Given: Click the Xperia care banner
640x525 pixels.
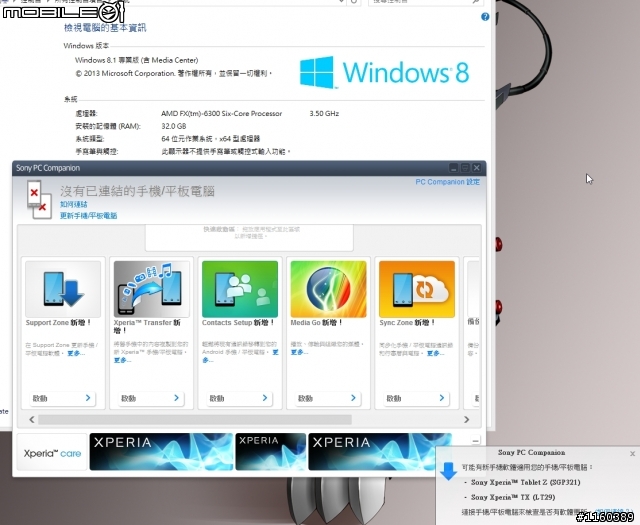Looking at the screenshot, I should click(52, 452).
